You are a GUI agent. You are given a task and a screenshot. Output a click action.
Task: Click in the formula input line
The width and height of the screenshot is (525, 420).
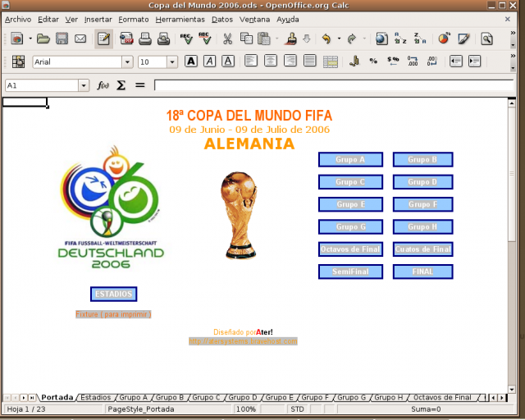pyautogui.click(x=334, y=85)
